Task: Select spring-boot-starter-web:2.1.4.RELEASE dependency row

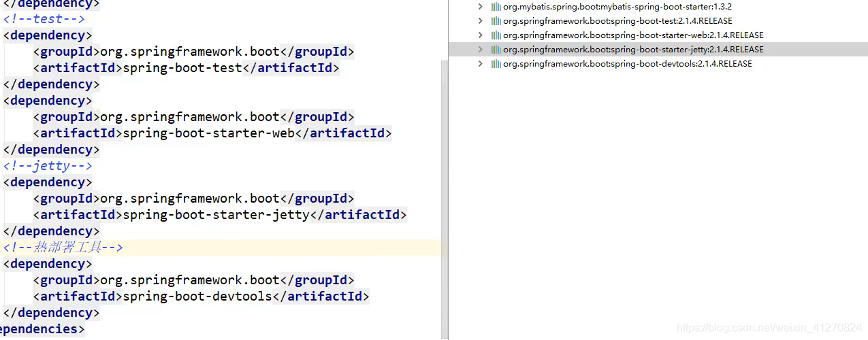Action: pos(658,35)
